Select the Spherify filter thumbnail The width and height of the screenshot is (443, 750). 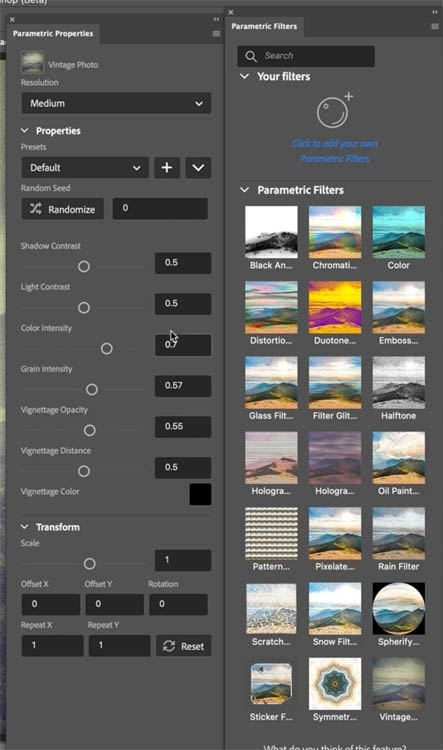[399, 608]
